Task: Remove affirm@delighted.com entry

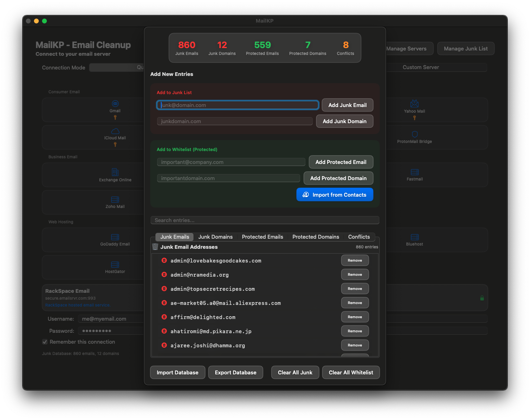Action: (355, 317)
